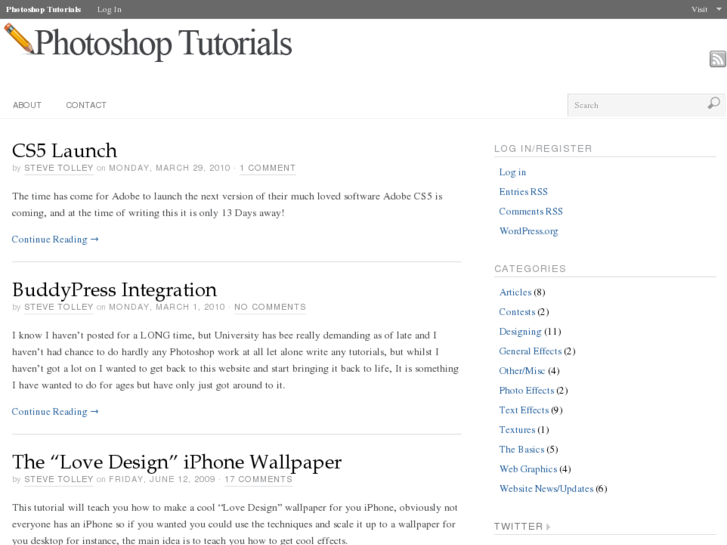Click the Log In/Register sidebar heading
The width and height of the screenshot is (727, 545).
pos(543,148)
